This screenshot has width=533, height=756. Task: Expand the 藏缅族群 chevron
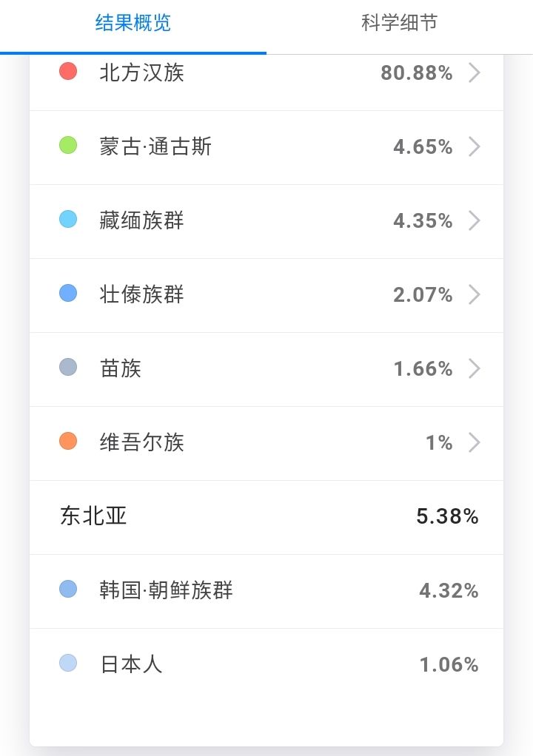tap(475, 220)
